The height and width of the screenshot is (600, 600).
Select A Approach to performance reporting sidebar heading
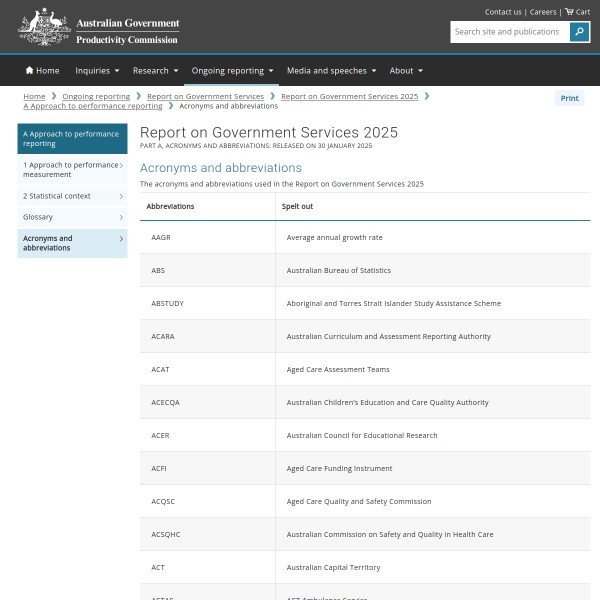71,138
